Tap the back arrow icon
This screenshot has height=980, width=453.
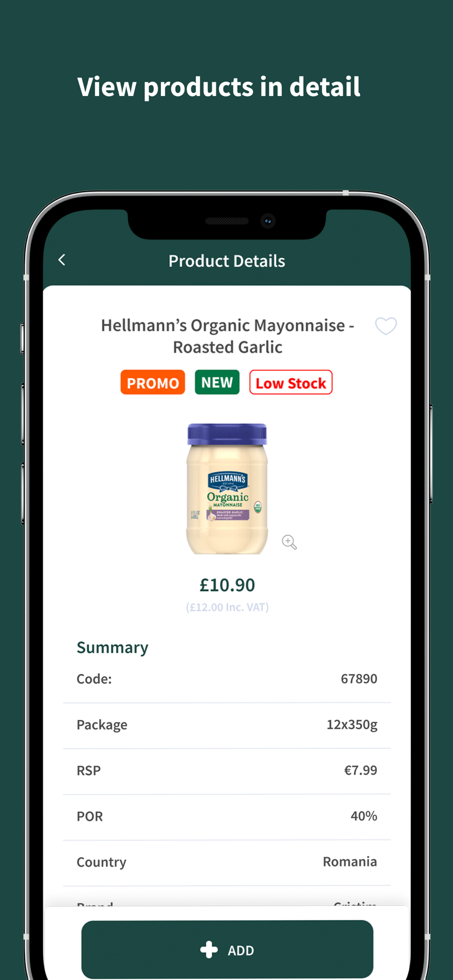(x=62, y=260)
